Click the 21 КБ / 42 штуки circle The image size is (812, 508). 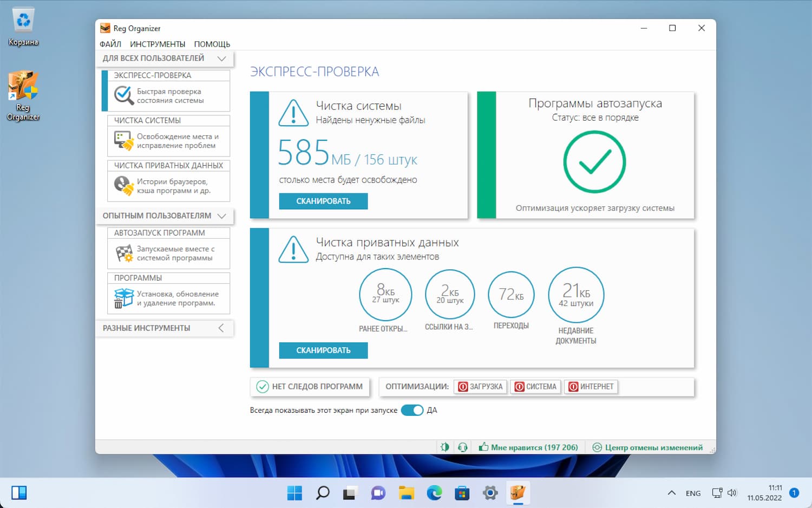tap(576, 295)
